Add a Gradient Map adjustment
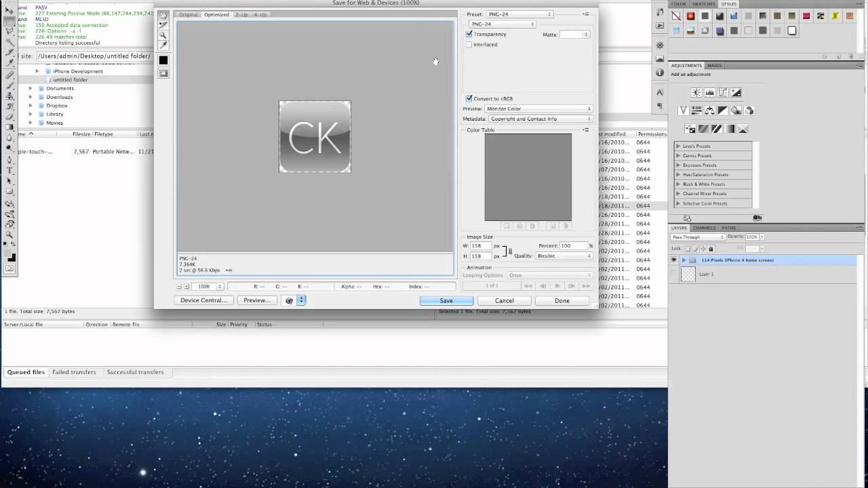 [x=730, y=129]
